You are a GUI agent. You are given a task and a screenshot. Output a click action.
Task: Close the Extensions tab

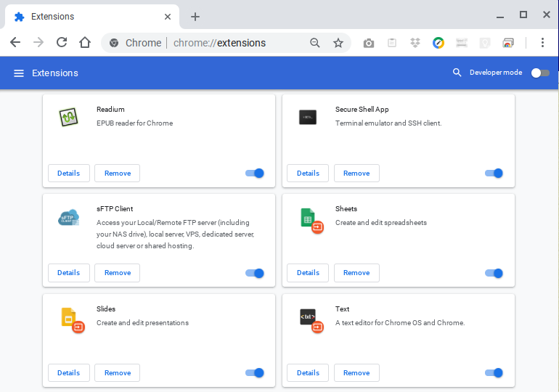pos(168,17)
